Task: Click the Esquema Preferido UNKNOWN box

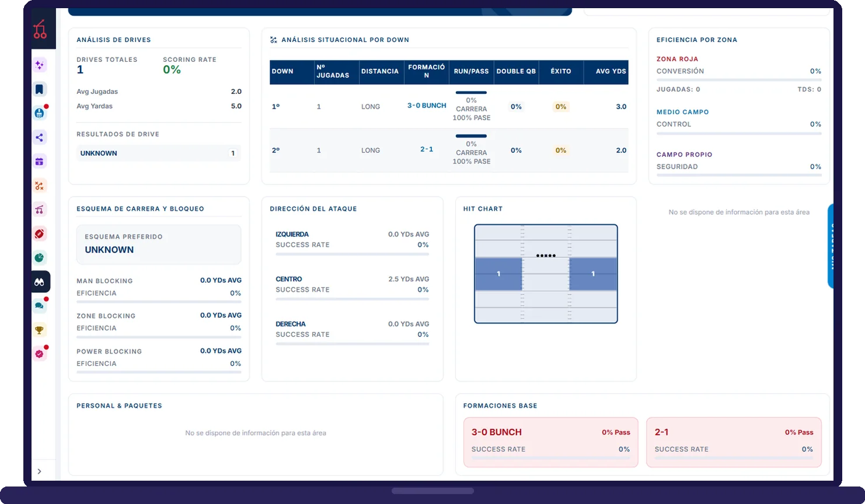Action: [159, 245]
